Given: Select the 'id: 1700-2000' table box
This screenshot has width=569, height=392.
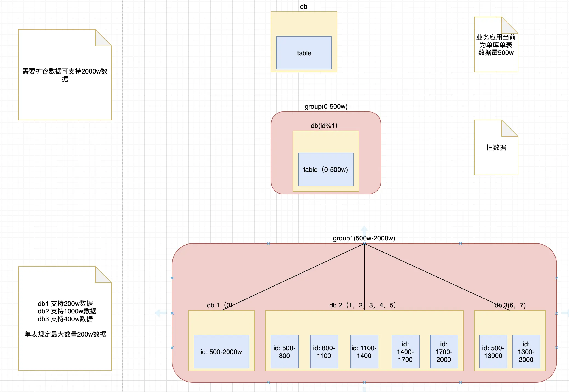Looking at the screenshot, I should [x=444, y=352].
